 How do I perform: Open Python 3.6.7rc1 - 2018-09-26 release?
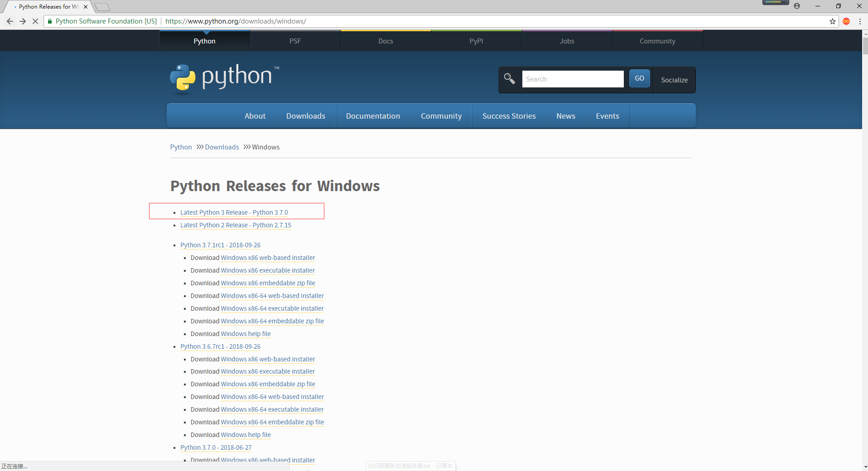tap(220, 346)
